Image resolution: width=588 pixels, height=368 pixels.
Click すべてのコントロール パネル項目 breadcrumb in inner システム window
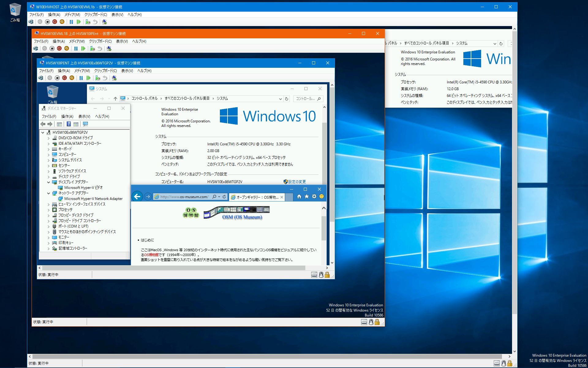(187, 98)
